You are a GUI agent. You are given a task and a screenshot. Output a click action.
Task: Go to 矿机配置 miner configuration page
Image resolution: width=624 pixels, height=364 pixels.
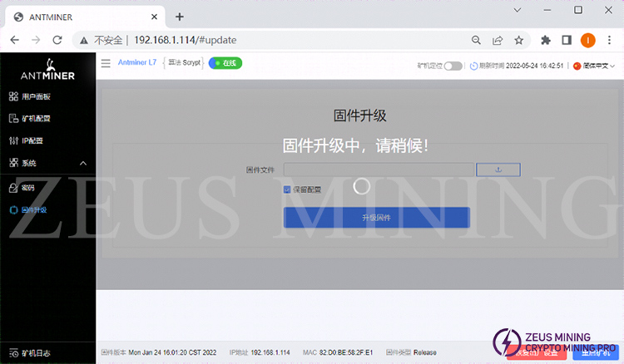35,119
